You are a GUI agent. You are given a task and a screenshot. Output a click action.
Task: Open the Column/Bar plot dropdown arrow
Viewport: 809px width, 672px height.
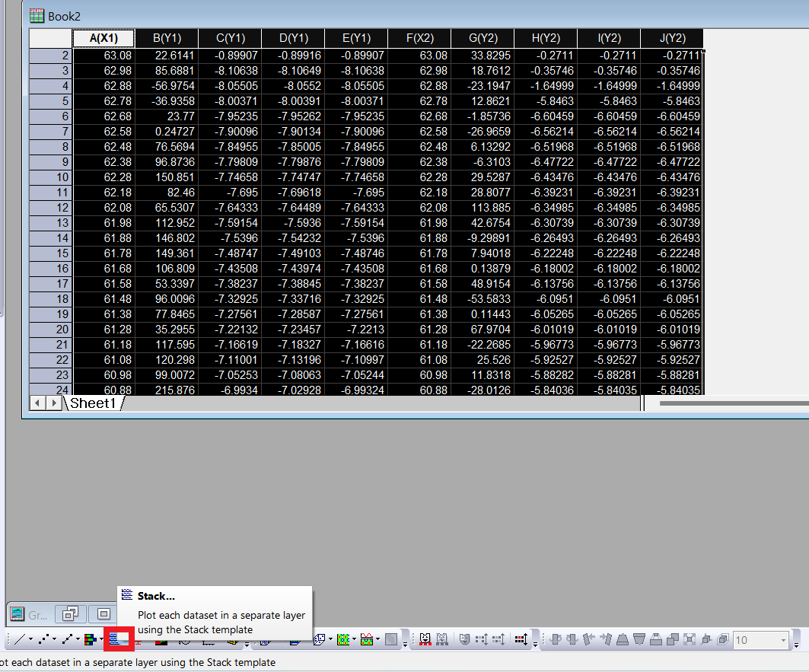click(102, 640)
